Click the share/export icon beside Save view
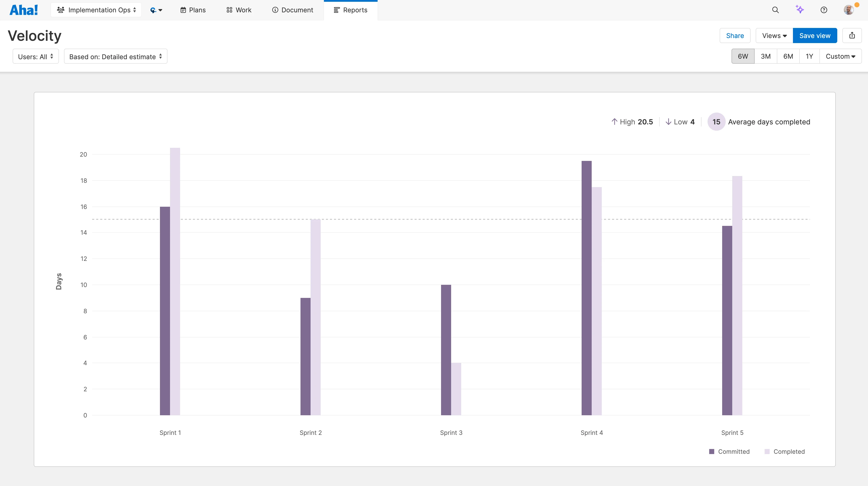The height and width of the screenshot is (486, 868). (852, 35)
